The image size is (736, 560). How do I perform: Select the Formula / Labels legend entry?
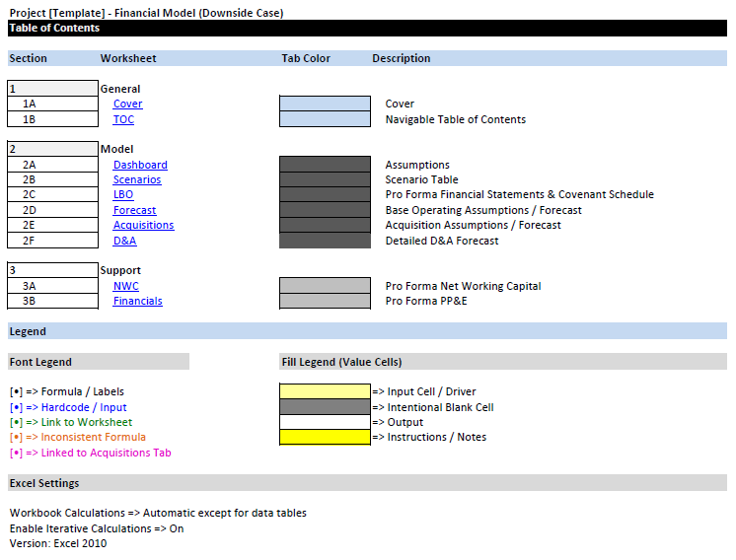click(x=67, y=391)
